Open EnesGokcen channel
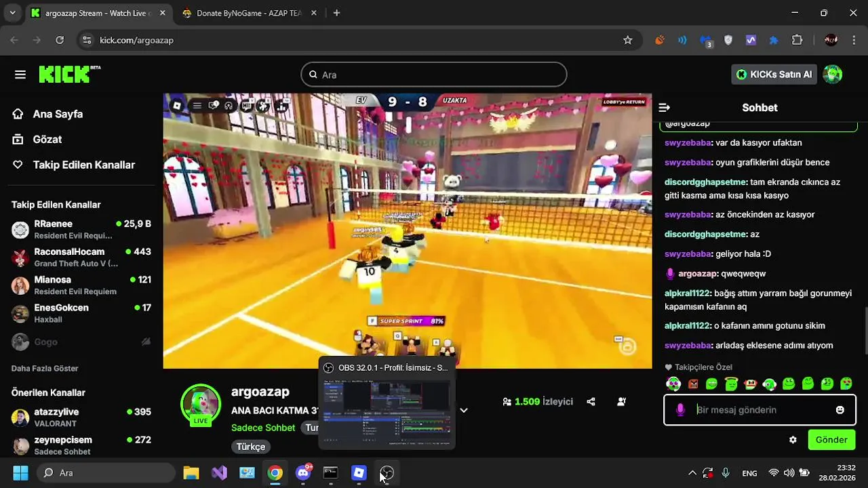Image resolution: width=868 pixels, height=488 pixels. pyautogui.click(x=81, y=312)
